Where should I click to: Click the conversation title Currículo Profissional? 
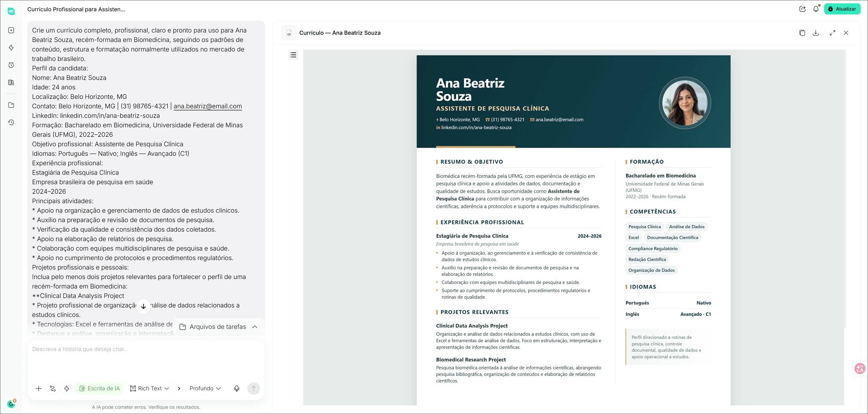pos(76,9)
